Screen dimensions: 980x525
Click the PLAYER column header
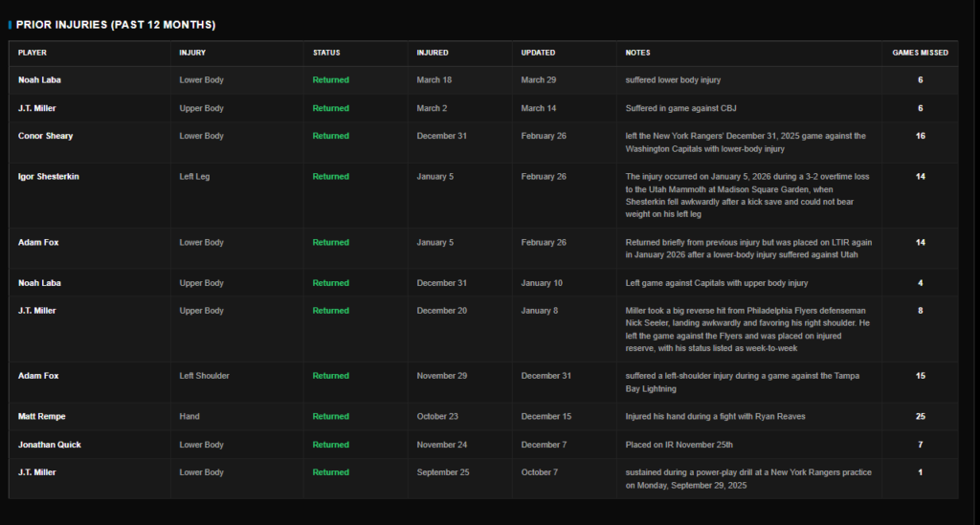(33, 53)
